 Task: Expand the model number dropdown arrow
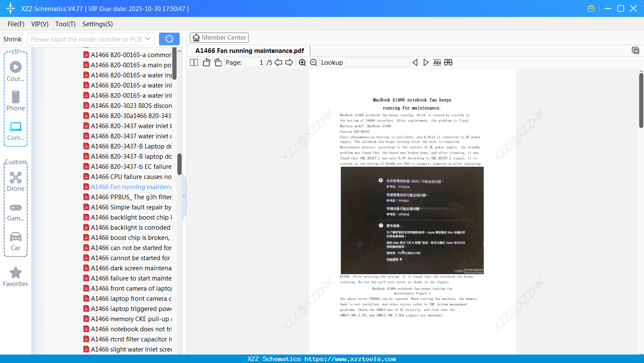tap(148, 39)
